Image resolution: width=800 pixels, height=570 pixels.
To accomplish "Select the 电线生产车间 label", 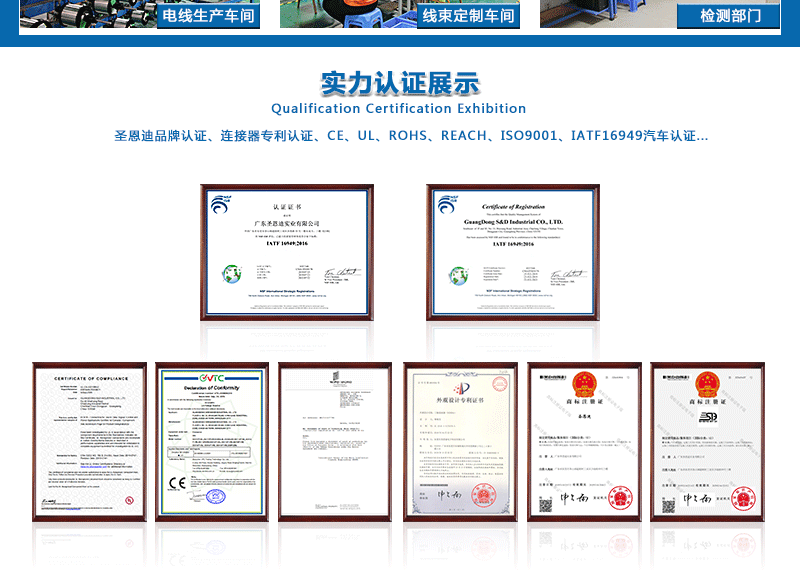I will (208, 16).
